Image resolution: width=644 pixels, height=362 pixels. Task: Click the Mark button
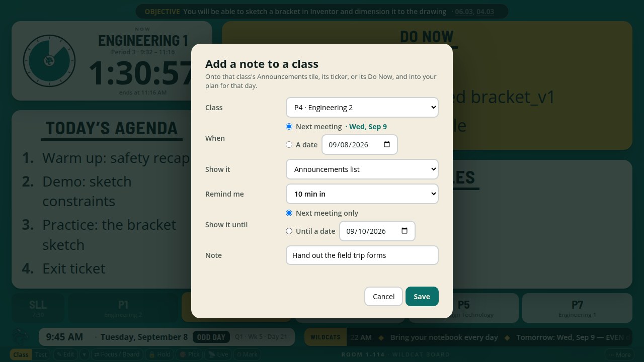[x=247, y=354]
